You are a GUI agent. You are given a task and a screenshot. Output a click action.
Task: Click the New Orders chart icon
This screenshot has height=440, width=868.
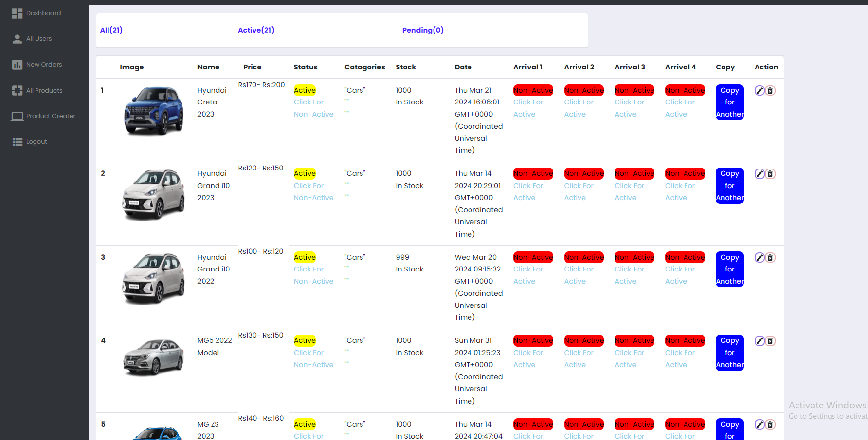(x=17, y=65)
